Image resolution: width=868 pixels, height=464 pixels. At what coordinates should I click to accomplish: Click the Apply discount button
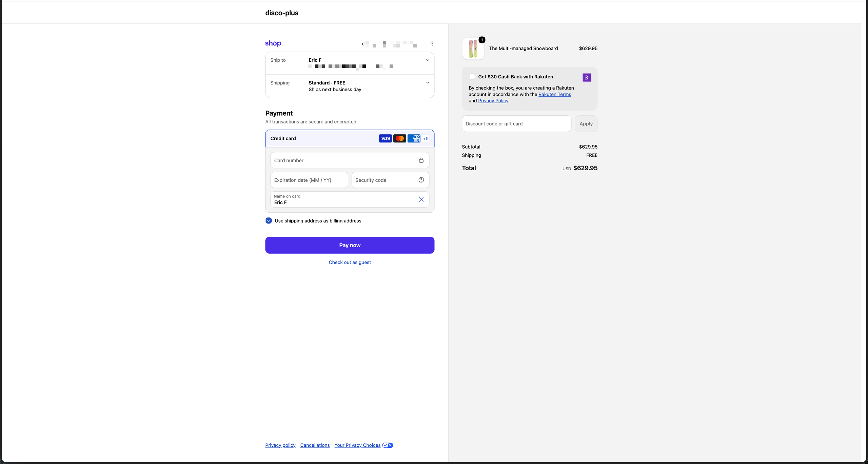(x=586, y=123)
